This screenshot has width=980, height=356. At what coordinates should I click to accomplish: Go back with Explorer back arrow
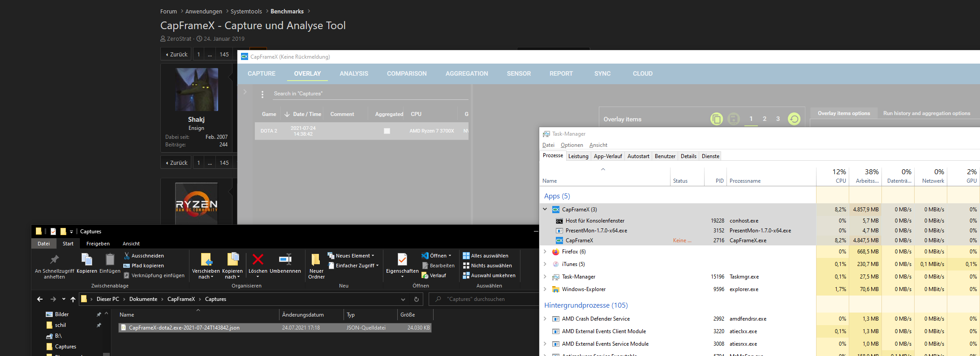pos(40,299)
